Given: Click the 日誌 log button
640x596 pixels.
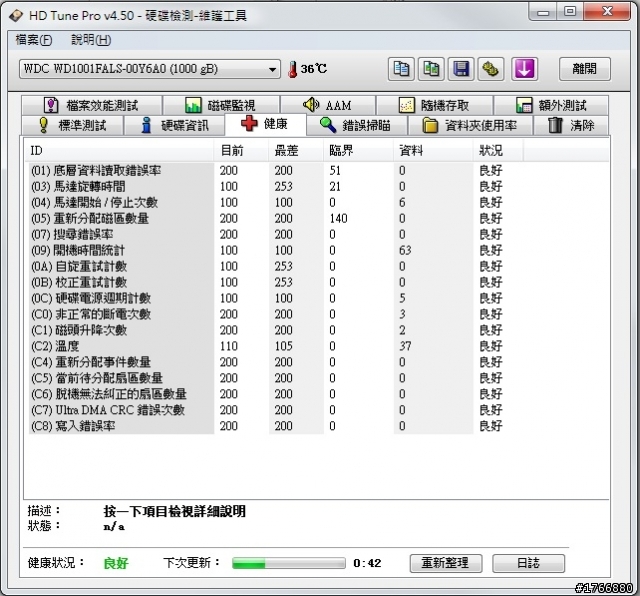Looking at the screenshot, I should 529,563.
